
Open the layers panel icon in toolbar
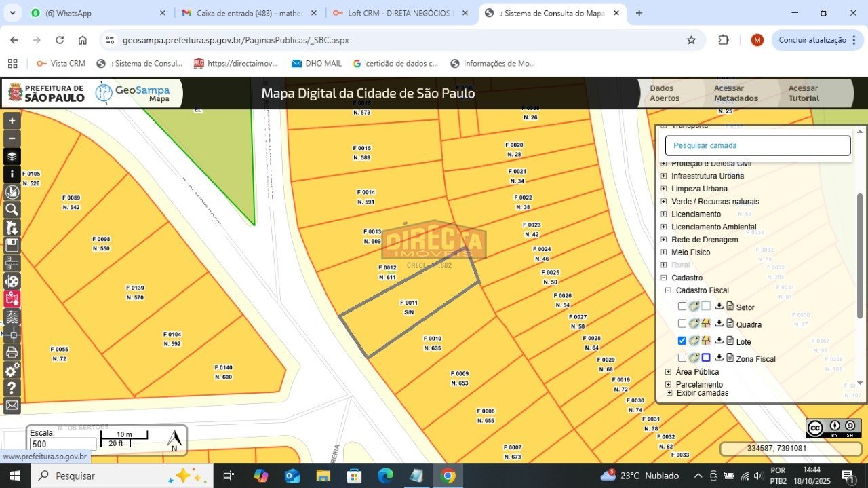coord(12,156)
